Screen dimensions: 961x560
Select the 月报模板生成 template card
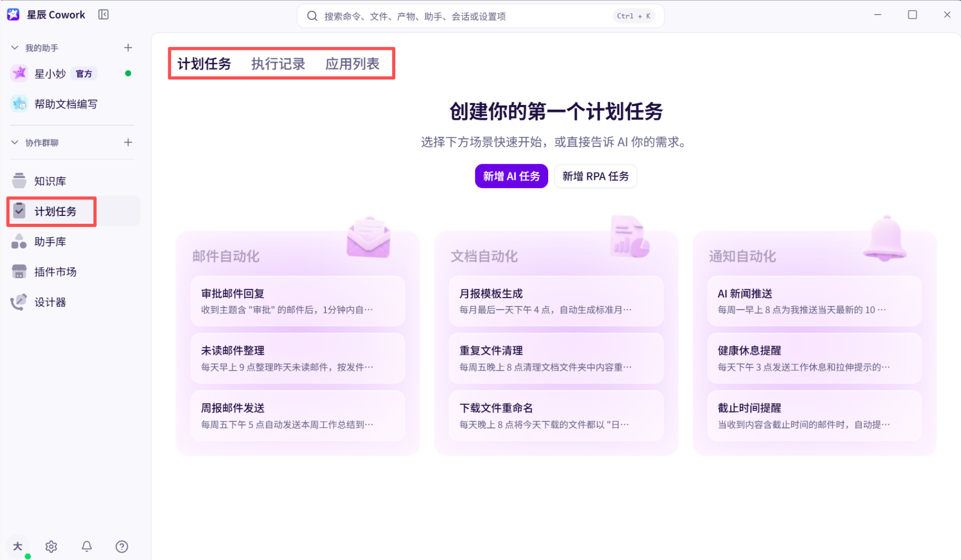556,301
